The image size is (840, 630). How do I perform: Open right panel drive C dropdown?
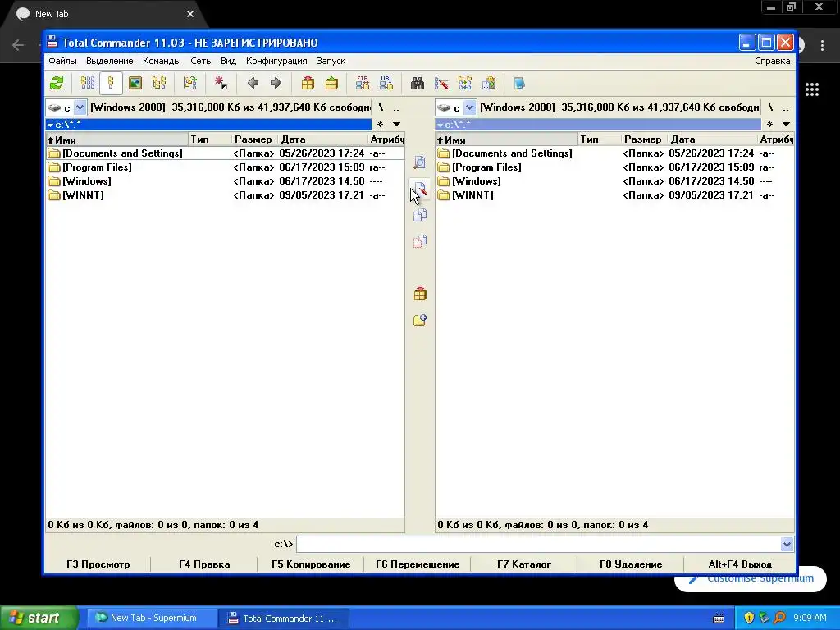469,107
